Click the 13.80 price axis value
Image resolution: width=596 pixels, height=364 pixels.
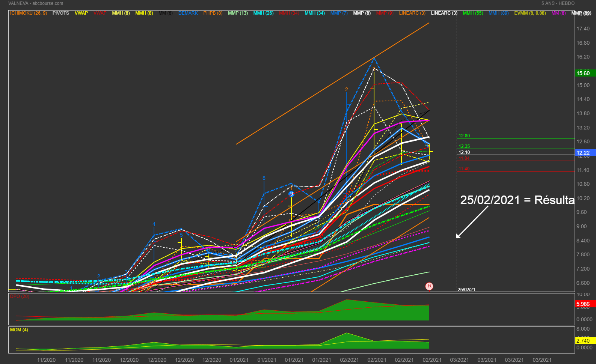(583, 113)
